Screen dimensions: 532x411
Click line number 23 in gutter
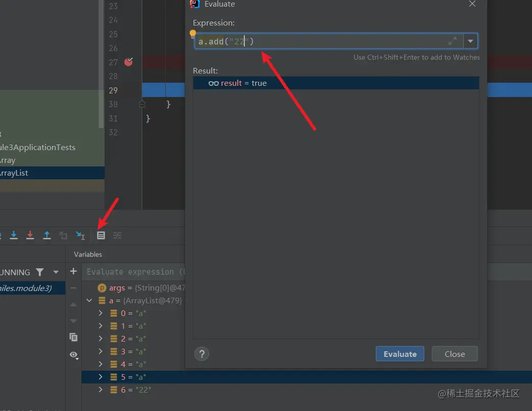pos(113,6)
